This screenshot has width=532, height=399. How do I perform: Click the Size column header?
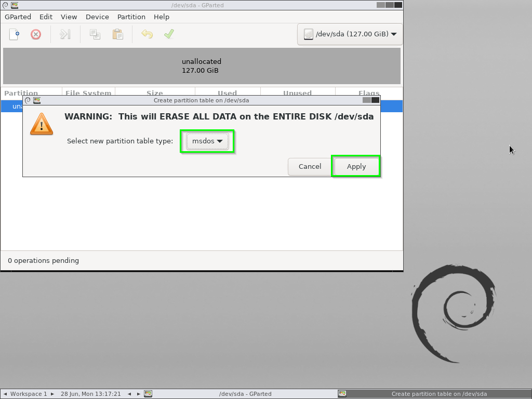155,92
